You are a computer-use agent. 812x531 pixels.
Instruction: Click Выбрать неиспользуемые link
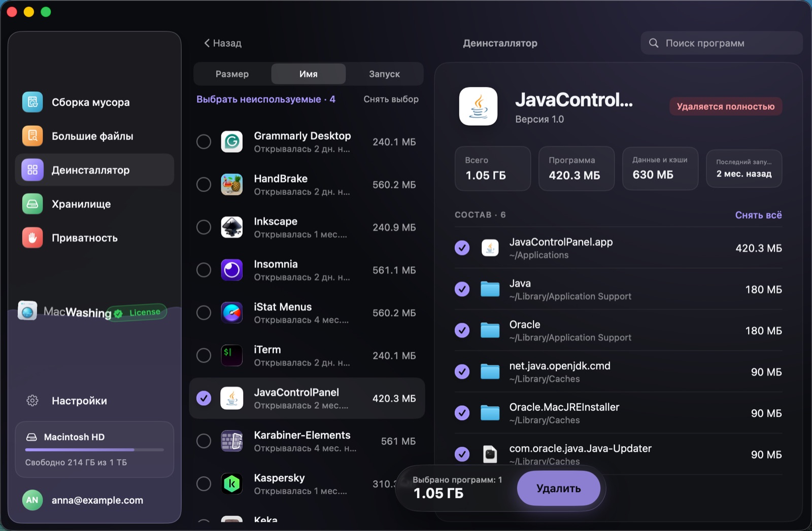[266, 99]
